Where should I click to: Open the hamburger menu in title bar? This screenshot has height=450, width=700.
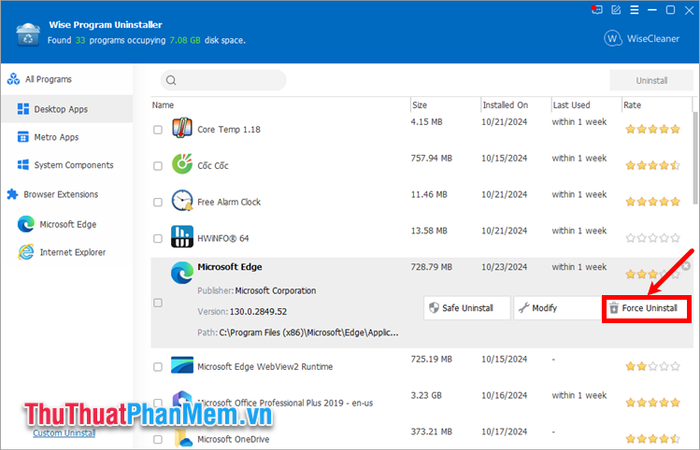point(634,10)
